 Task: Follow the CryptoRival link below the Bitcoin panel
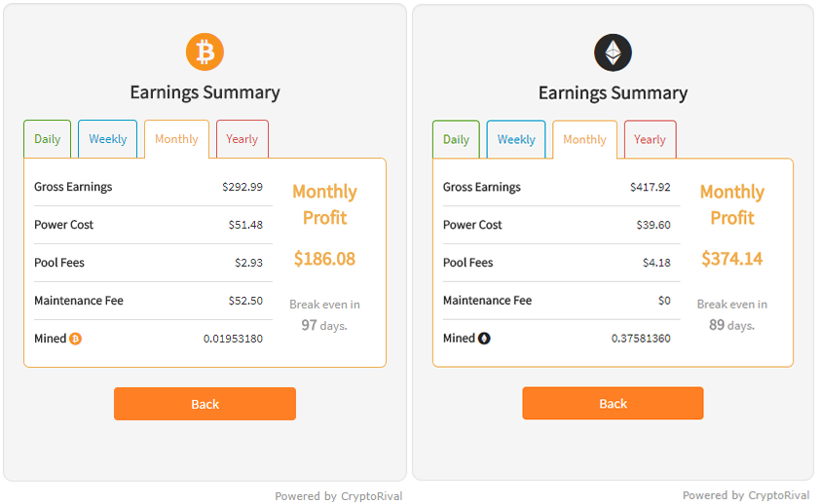371,496
